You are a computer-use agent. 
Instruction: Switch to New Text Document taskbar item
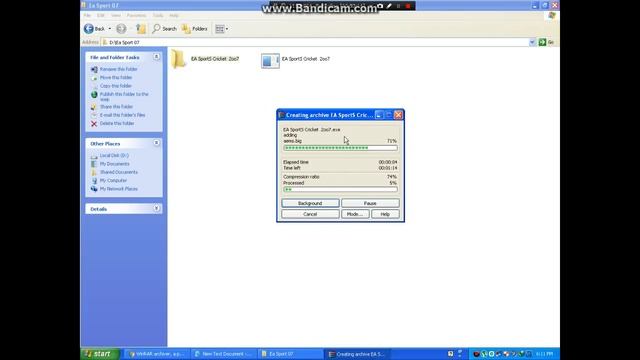point(224,354)
